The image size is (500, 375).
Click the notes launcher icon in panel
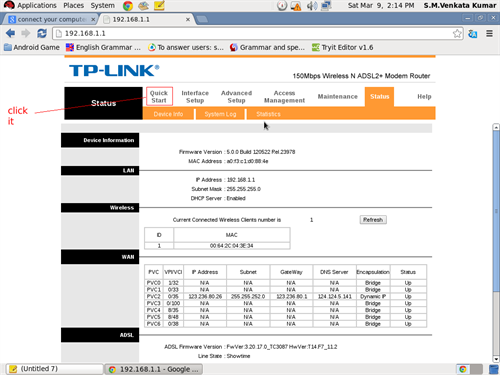click(x=159, y=5)
